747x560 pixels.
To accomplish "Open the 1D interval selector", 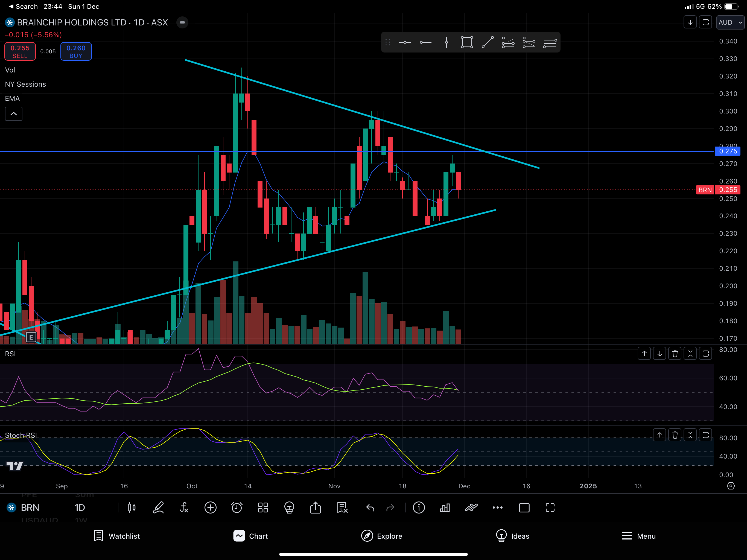I will 80,507.
